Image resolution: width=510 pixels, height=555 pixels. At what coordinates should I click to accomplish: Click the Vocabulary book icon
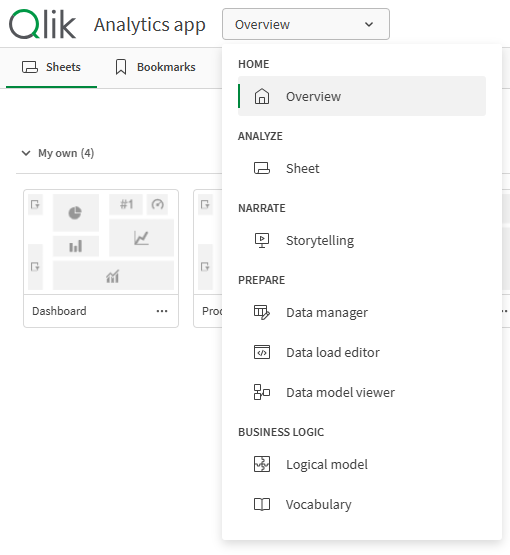262,504
